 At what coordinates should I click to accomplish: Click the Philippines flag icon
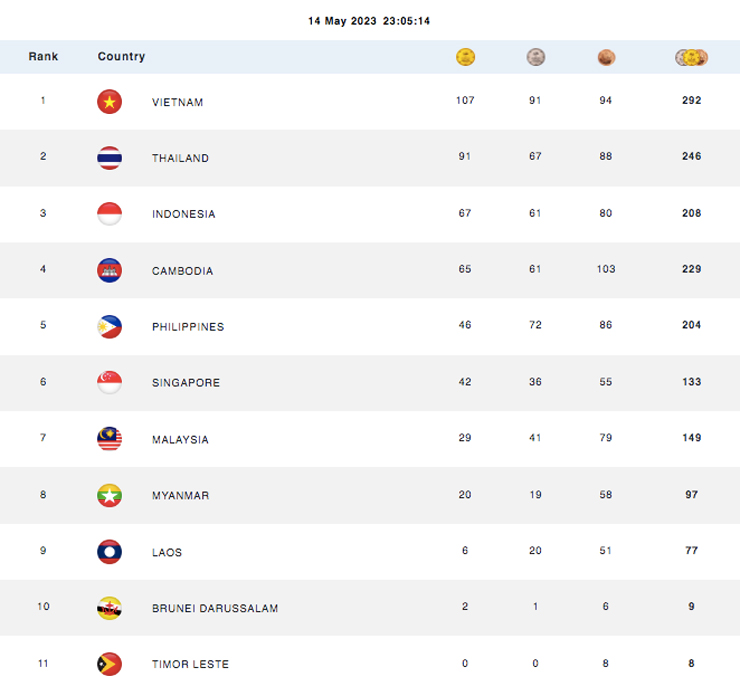pos(109,326)
